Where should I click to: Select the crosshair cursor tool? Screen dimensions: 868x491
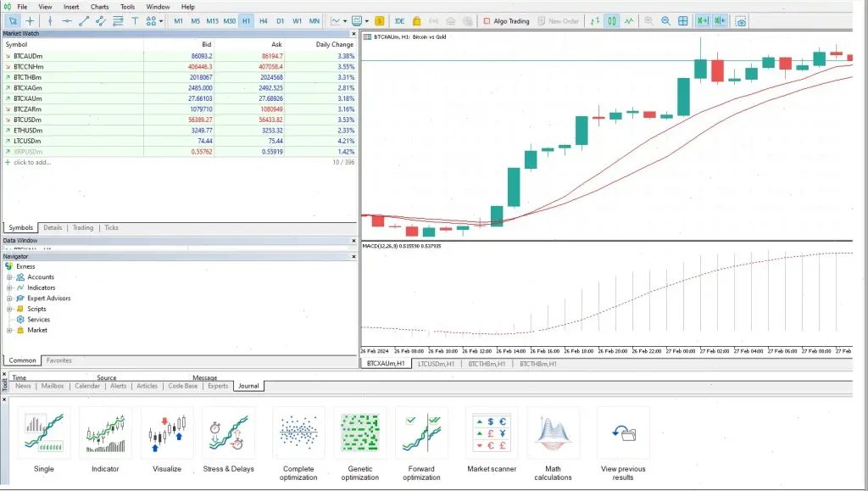[31, 20]
